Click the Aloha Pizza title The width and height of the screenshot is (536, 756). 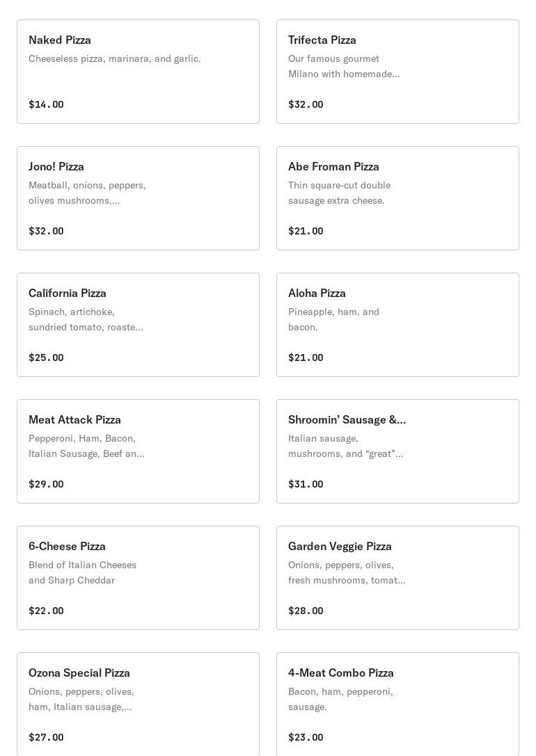point(317,293)
